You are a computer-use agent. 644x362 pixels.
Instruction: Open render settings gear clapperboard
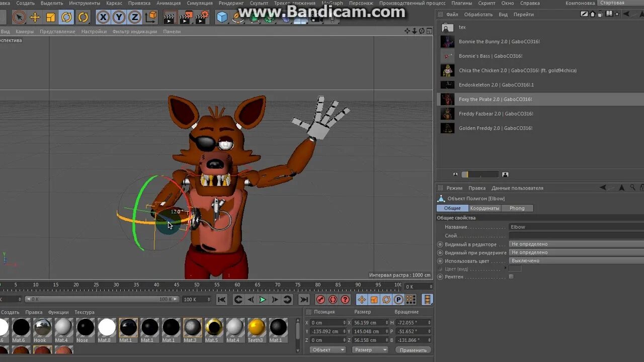[x=202, y=18]
